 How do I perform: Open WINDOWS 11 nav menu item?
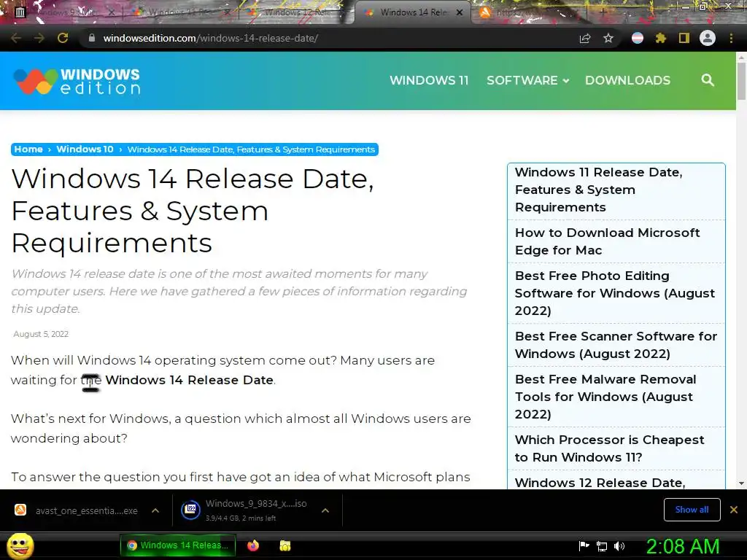pyautogui.click(x=429, y=80)
